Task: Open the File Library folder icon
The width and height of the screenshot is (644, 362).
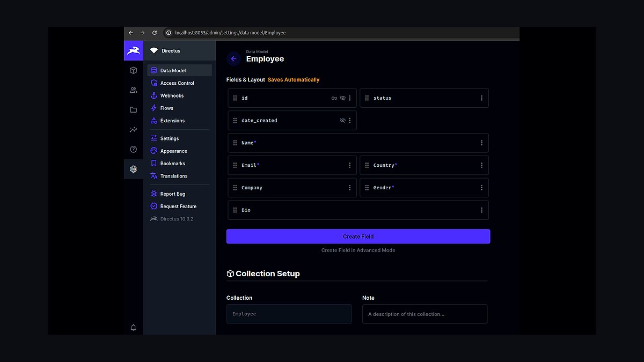Action: [x=134, y=110]
